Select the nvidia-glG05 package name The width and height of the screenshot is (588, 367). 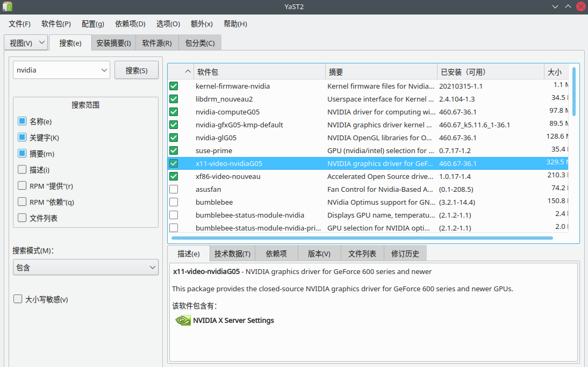216,138
